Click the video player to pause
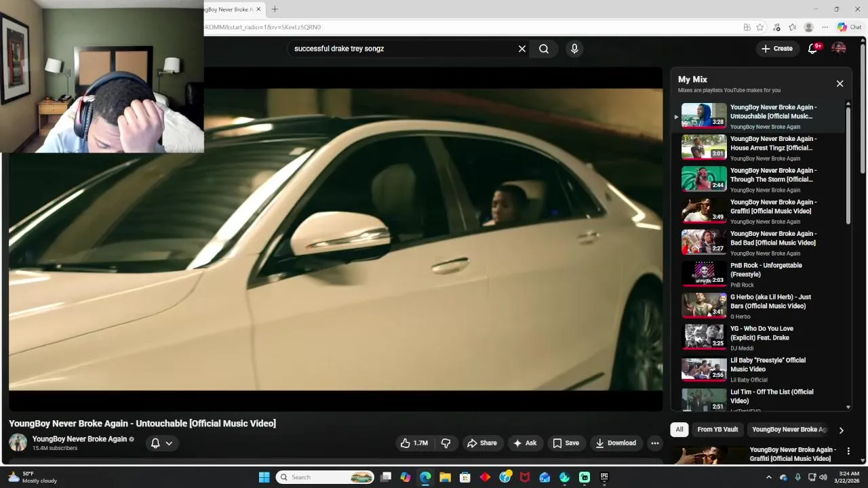Image resolution: width=868 pixels, height=488 pixels. click(x=335, y=239)
